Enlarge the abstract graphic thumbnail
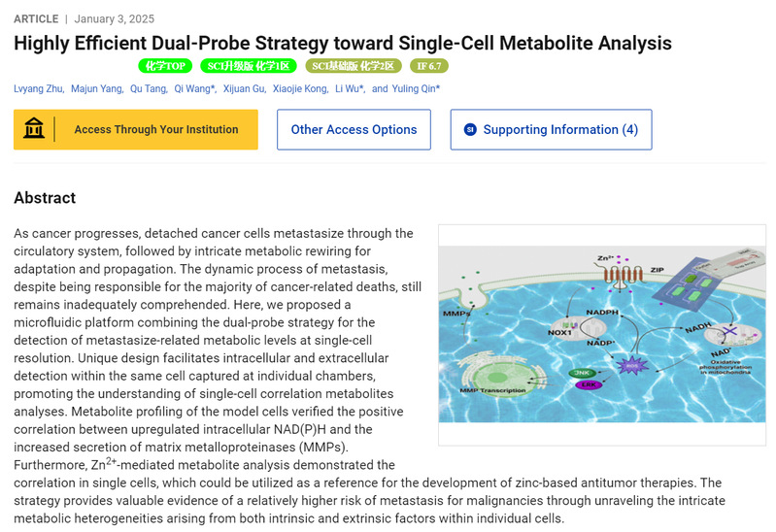Screen dimensions: 776x532 pyautogui.click(x=601, y=335)
